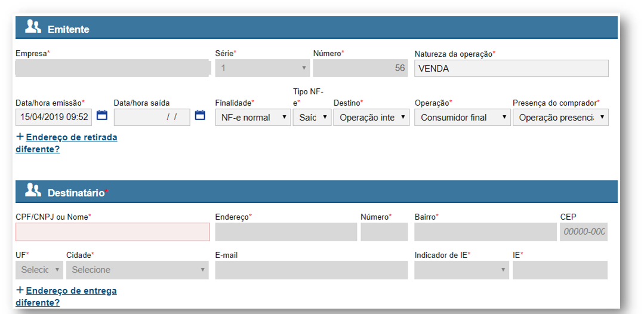Open calendar for Data/hora emissão
This screenshot has width=644, height=314.
(x=102, y=115)
